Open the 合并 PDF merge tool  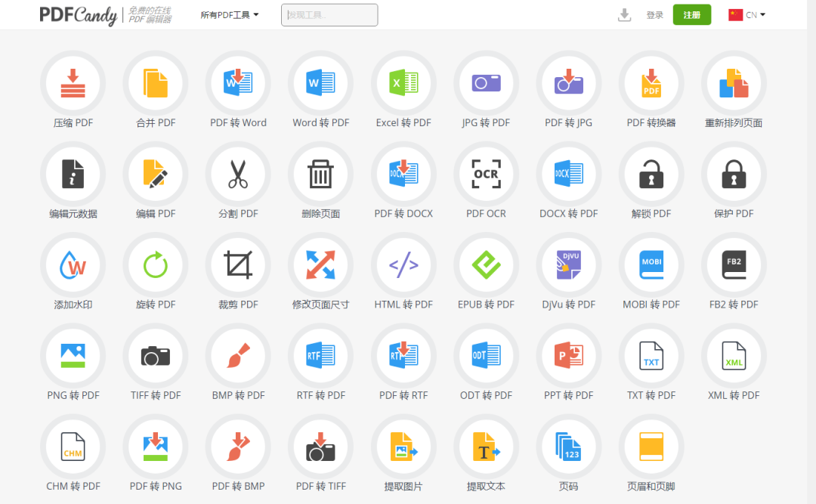(156, 83)
